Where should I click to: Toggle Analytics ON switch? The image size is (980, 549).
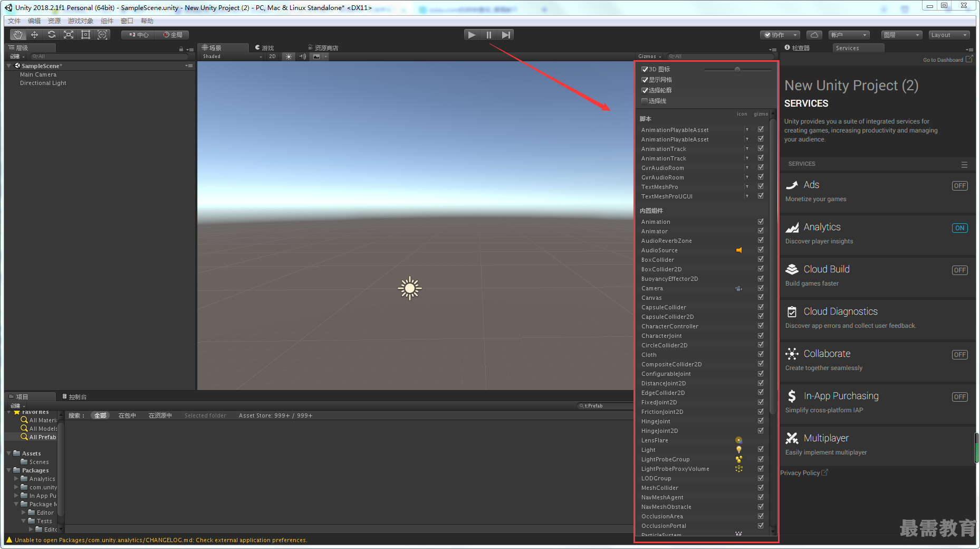tap(959, 228)
